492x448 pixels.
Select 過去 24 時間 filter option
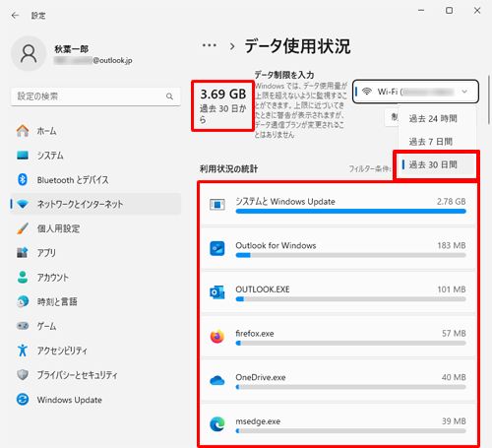pos(437,118)
